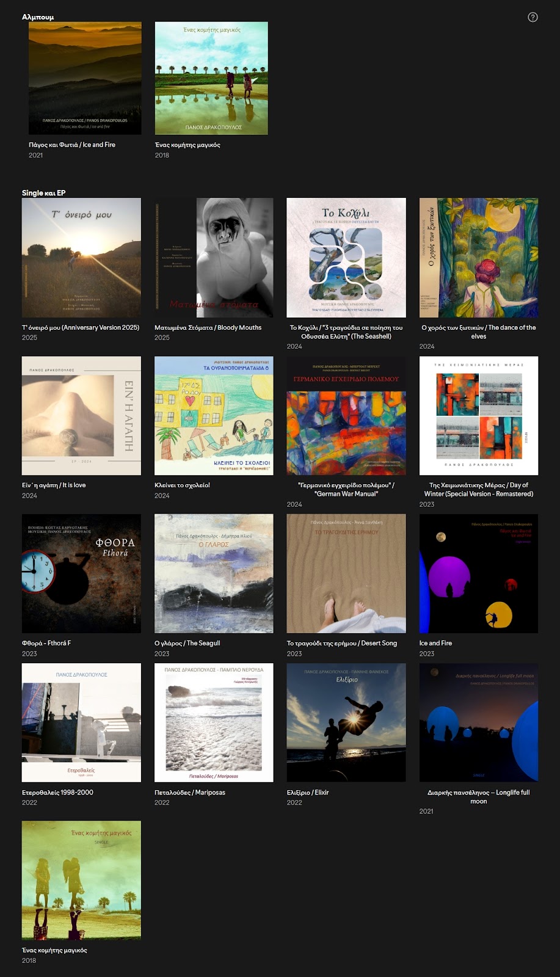The height and width of the screenshot is (977, 560).
Task: Click the Κλείνει το σχολείο! title link
Action: (x=182, y=485)
